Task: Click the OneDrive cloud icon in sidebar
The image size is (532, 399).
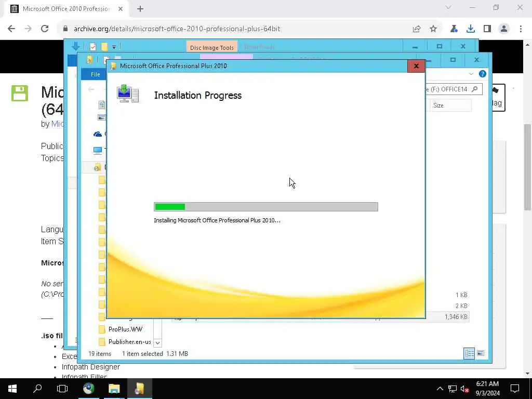Action: click(x=97, y=135)
